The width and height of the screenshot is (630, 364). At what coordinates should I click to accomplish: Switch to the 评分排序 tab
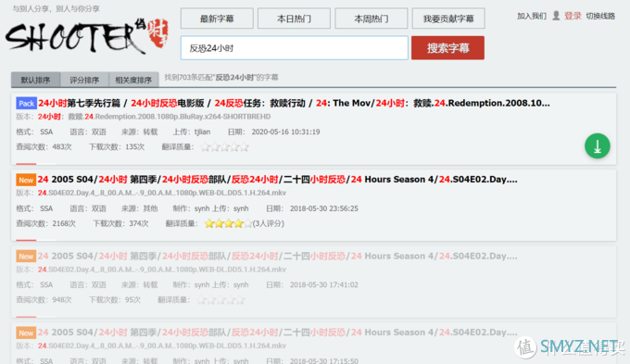tap(84, 80)
